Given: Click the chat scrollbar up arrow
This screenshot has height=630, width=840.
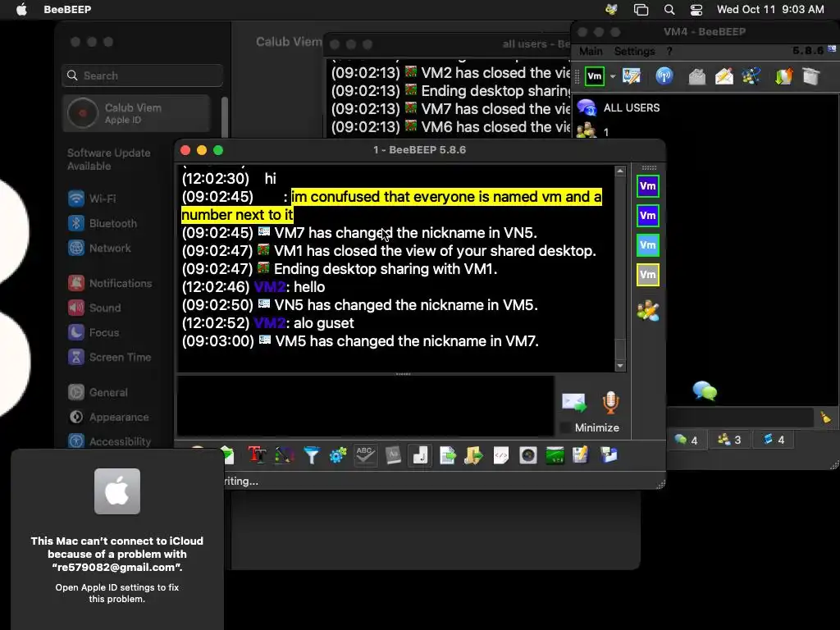Looking at the screenshot, I should click(x=620, y=171).
